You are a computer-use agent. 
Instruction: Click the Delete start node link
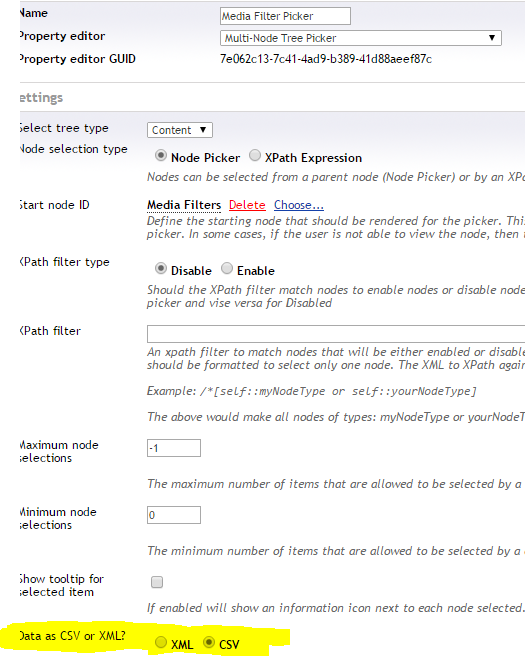(x=247, y=205)
